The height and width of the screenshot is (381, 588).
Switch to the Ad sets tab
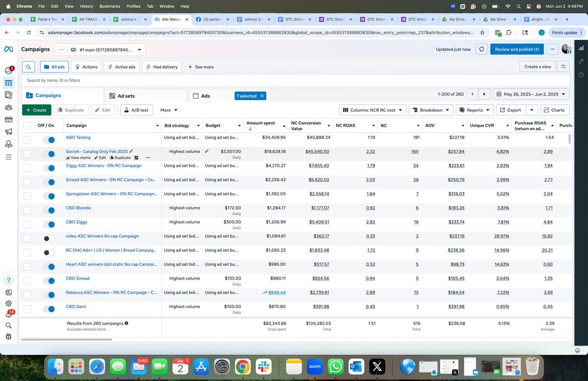146,96
